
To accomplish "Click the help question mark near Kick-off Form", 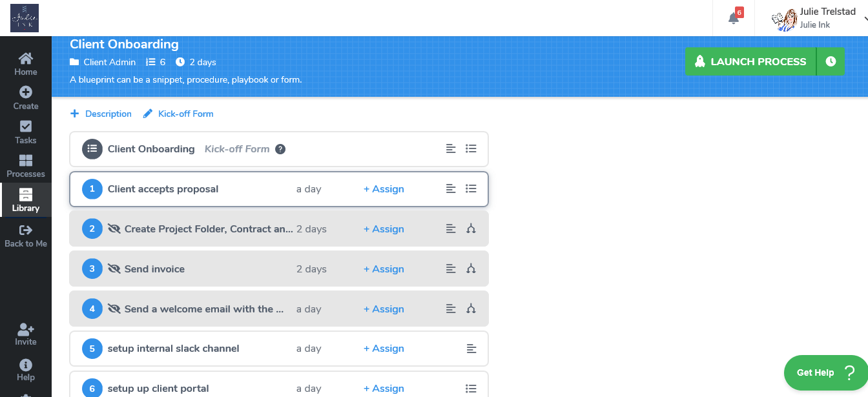I will (x=280, y=149).
